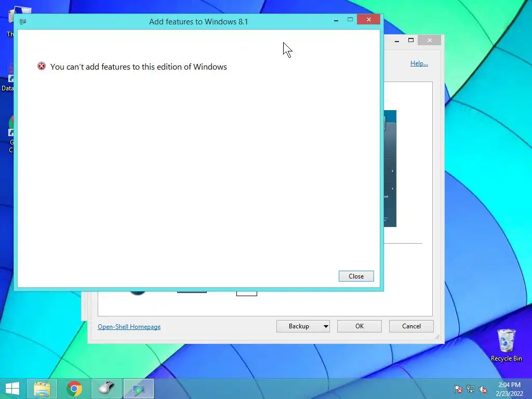Click OK in the Open-Shell settings window
This screenshot has width=532, height=399.
(x=360, y=326)
